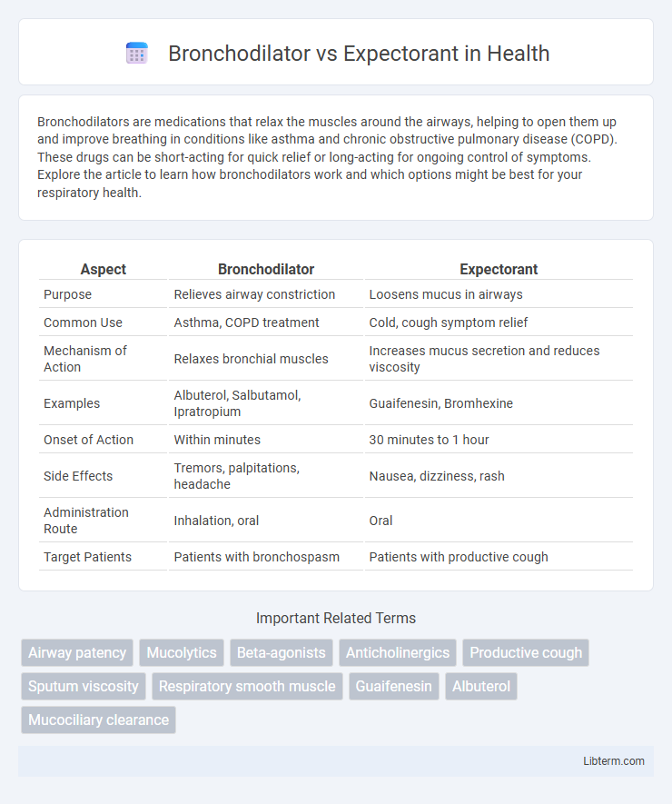Click the Bronchodilator column header
The height and width of the screenshot is (804, 672).
(266, 269)
